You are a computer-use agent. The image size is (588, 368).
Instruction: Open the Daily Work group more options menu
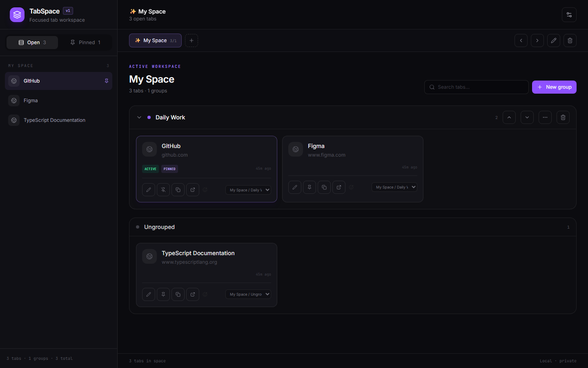545,117
